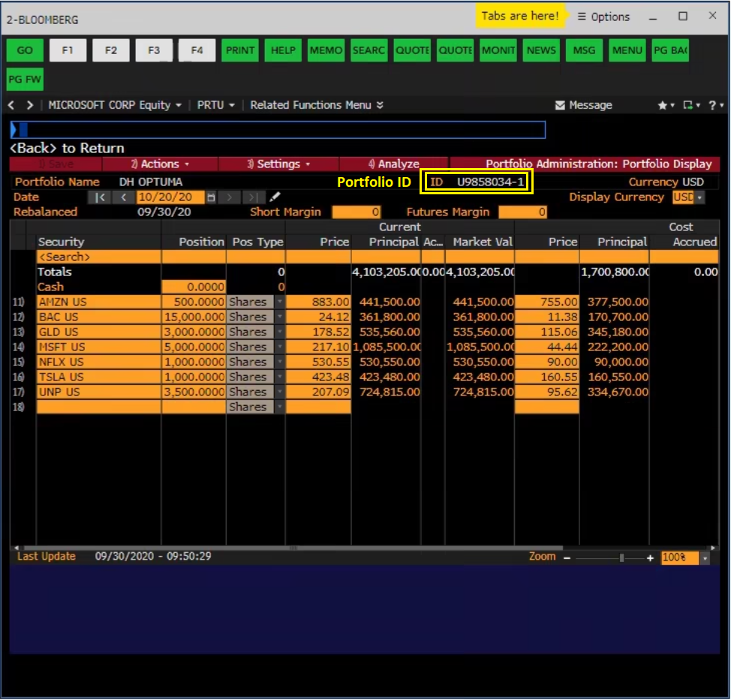731x700 pixels.
Task: Step to next date arrow
Action: coord(230,197)
